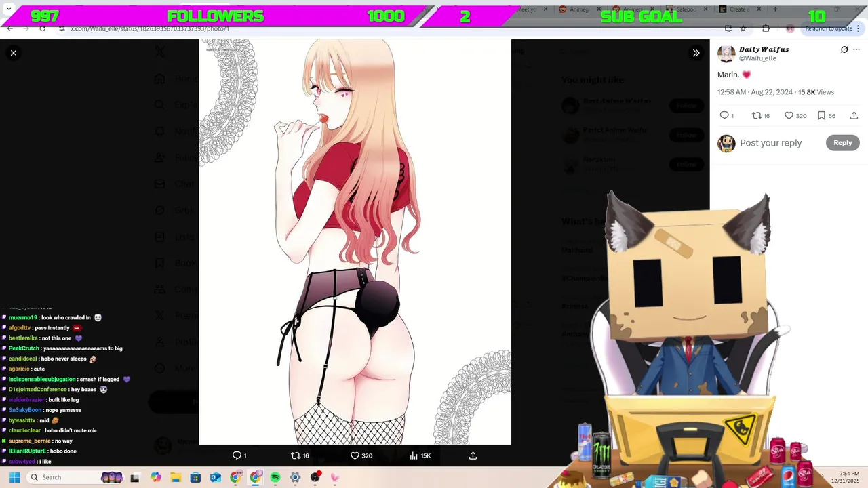Image resolution: width=868 pixels, height=488 pixels.
Task: Click the share icon below the photo
Action: 473,455
